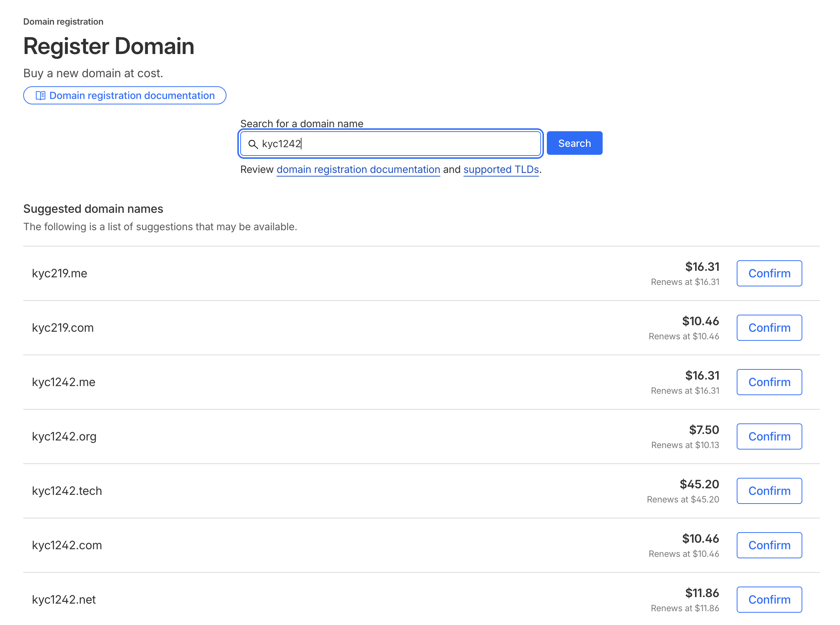Open the supported TLDs link
This screenshot has height=625, width=840.
[x=501, y=170]
